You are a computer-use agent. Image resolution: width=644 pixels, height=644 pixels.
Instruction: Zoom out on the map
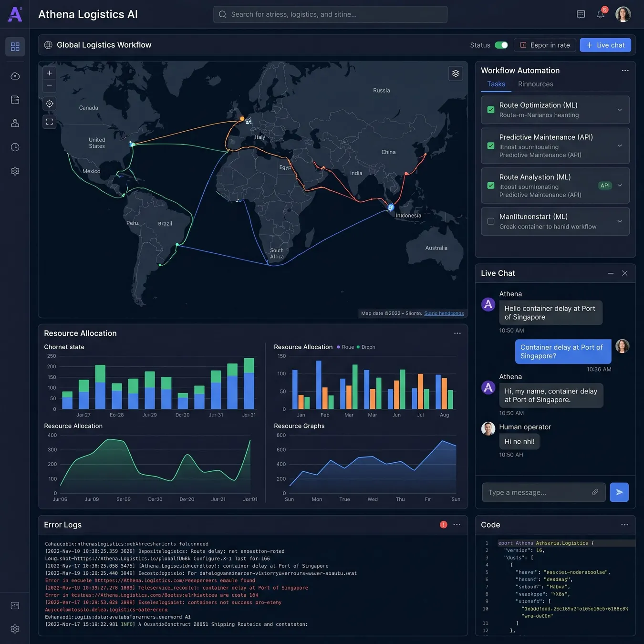click(x=49, y=86)
